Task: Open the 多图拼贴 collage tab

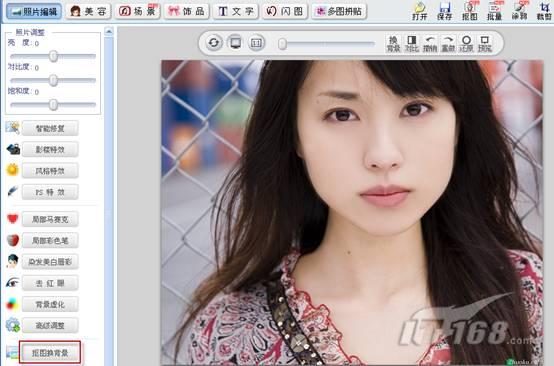Action: [339, 11]
